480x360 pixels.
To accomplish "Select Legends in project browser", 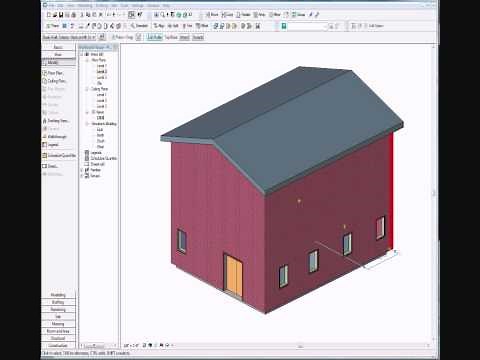I will tap(96, 153).
